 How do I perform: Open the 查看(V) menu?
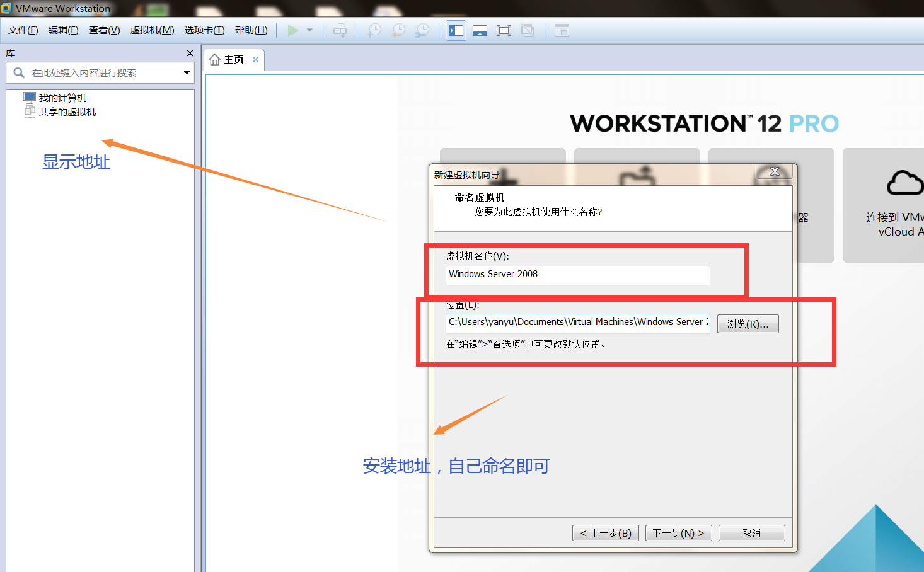coord(105,30)
